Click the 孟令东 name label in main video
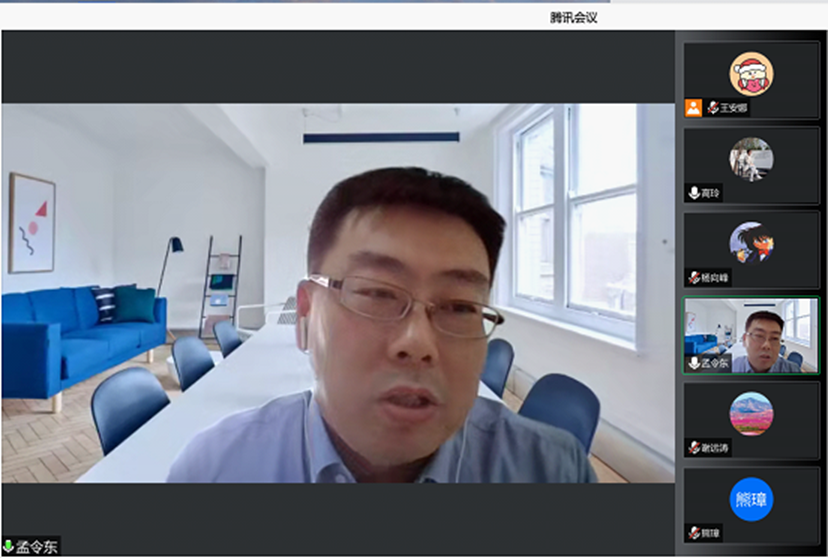This screenshot has height=558, width=828. point(37,547)
